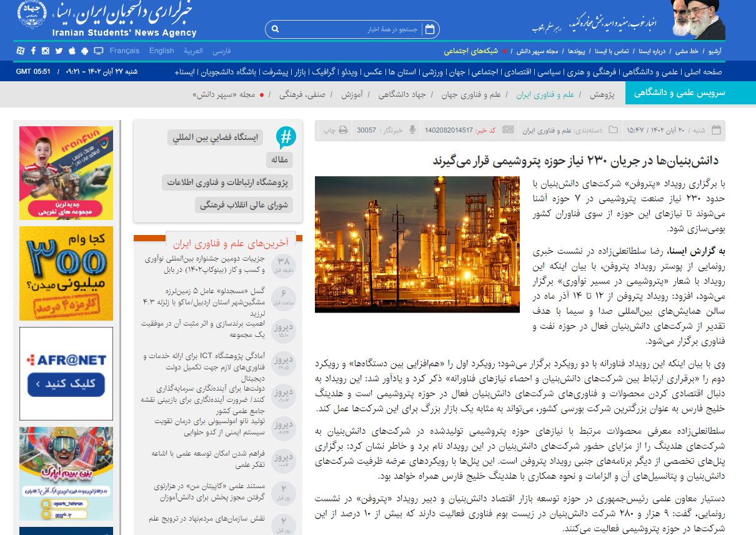Image resolution: width=756 pixels, height=535 pixels.
Task: Switch language to English
Action: pyautogui.click(x=161, y=51)
